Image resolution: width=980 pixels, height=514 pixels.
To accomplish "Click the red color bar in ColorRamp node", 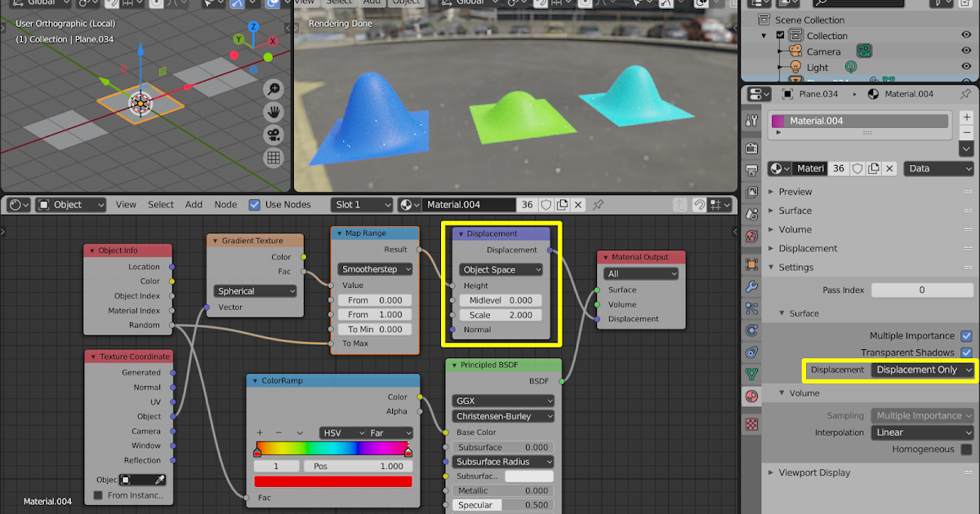I will coord(333,481).
